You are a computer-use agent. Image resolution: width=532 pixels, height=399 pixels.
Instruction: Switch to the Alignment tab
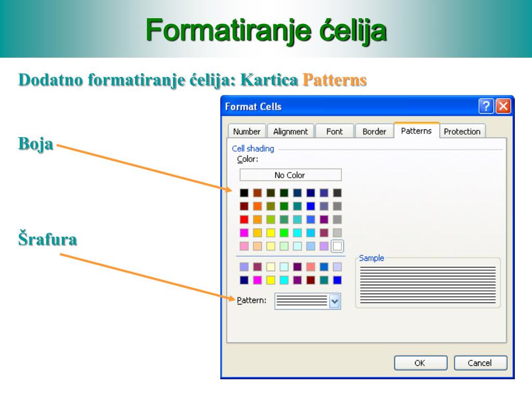(x=290, y=131)
